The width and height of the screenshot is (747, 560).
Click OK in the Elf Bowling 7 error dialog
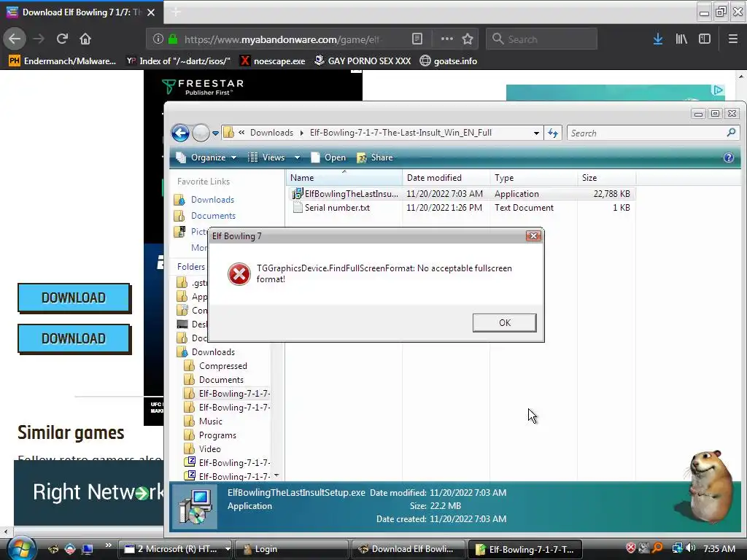[505, 323]
